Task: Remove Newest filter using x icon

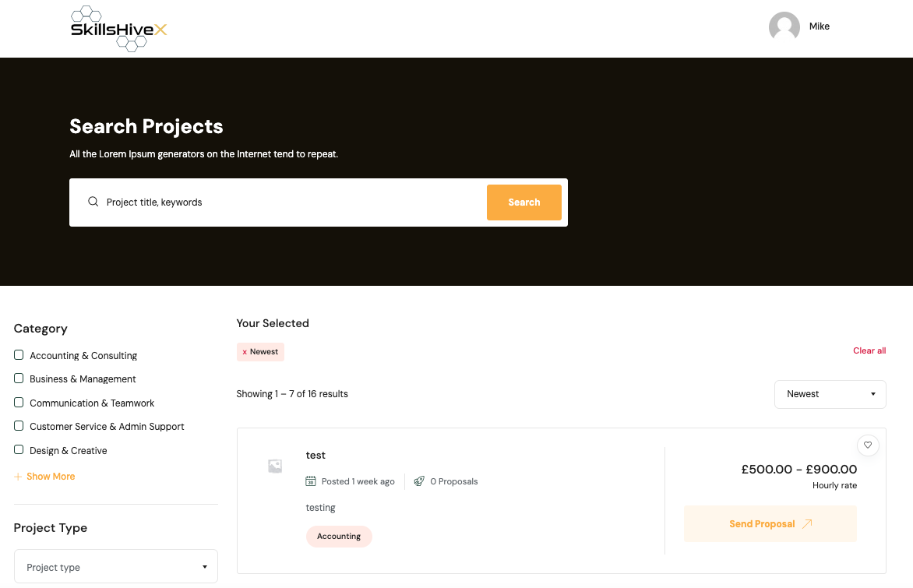Action: tap(245, 352)
